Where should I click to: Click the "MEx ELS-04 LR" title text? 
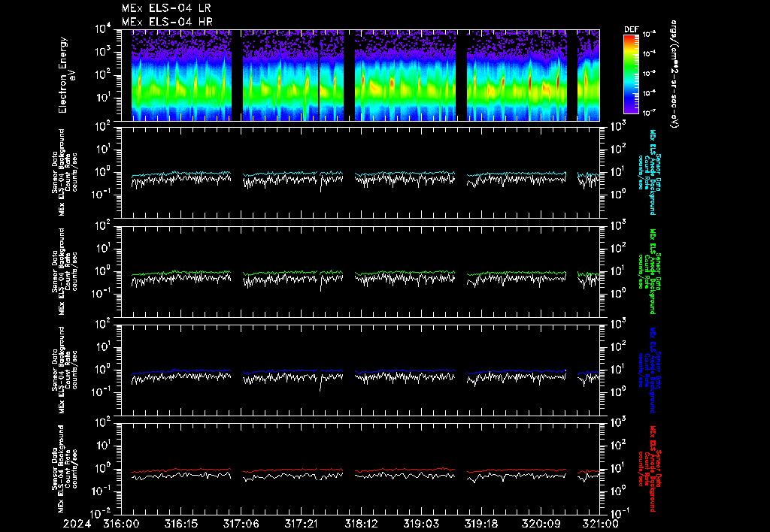coord(167,8)
